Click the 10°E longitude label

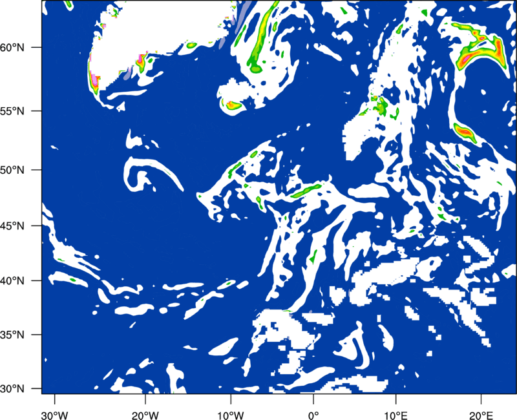(396, 415)
